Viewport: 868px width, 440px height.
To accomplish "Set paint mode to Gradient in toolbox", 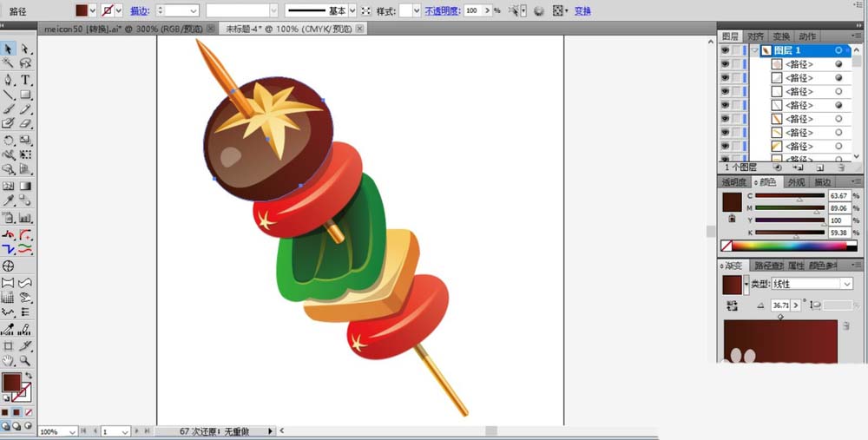I will (x=16, y=412).
